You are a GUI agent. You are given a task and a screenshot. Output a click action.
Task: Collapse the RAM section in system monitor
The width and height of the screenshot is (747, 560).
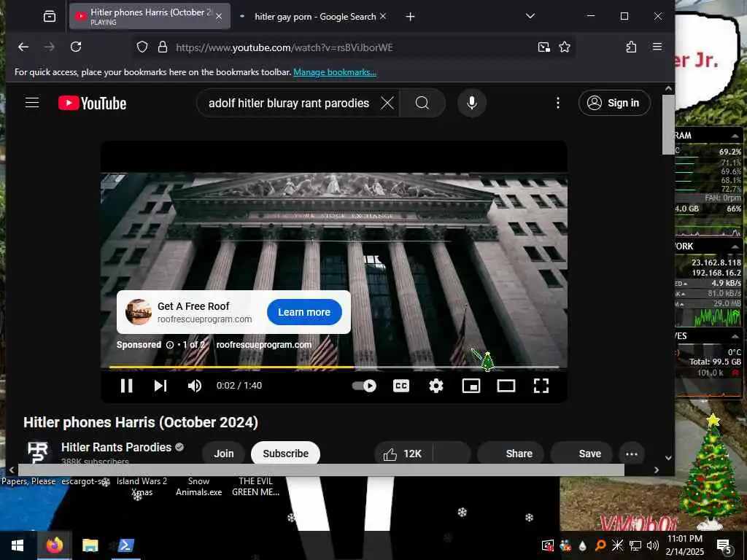pyautogui.click(x=735, y=136)
